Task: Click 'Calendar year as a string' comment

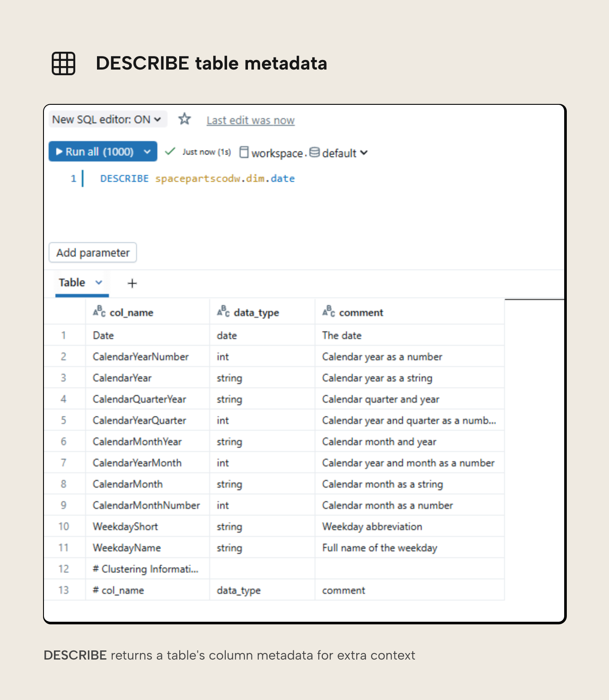Action: pos(409,378)
